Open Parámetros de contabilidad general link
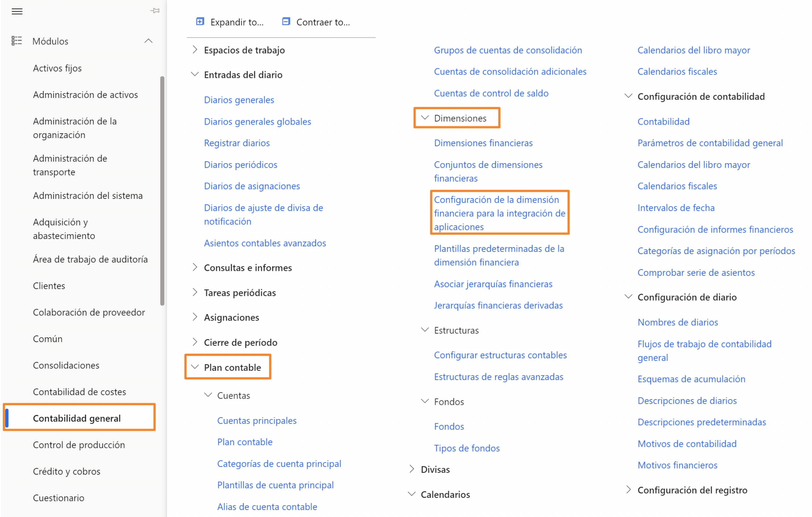Screen dimensions: 812x517 tap(710, 143)
